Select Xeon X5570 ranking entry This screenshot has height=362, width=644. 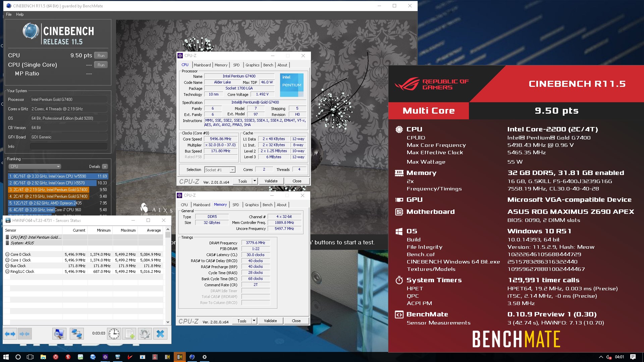coord(58,183)
